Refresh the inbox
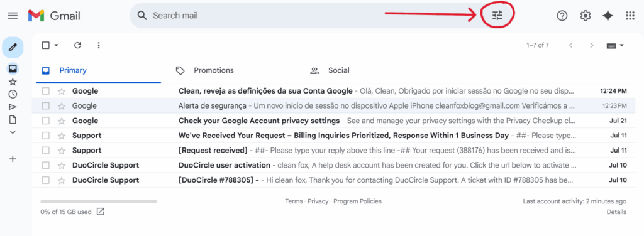 click(77, 45)
